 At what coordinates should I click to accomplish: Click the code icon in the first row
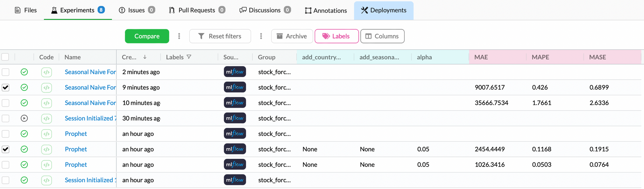click(x=47, y=72)
